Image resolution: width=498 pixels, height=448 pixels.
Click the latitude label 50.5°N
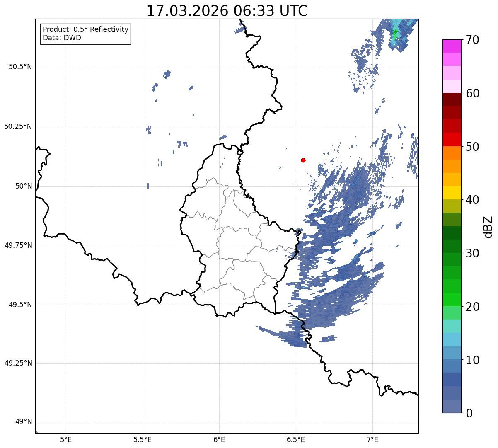(x=20, y=67)
